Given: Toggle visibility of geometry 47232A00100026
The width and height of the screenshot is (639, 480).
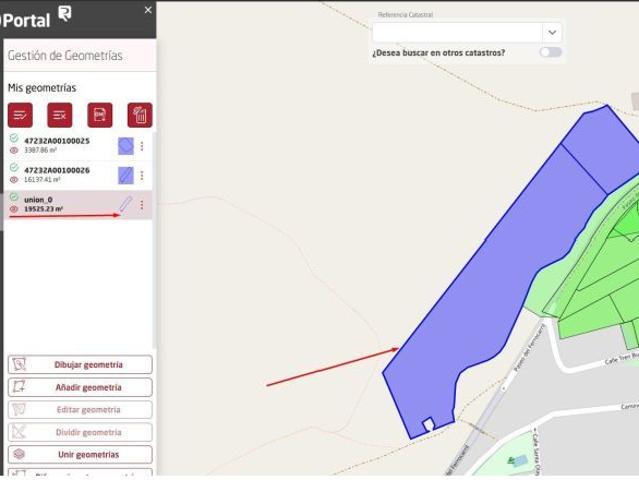Looking at the screenshot, I should click(14, 180).
